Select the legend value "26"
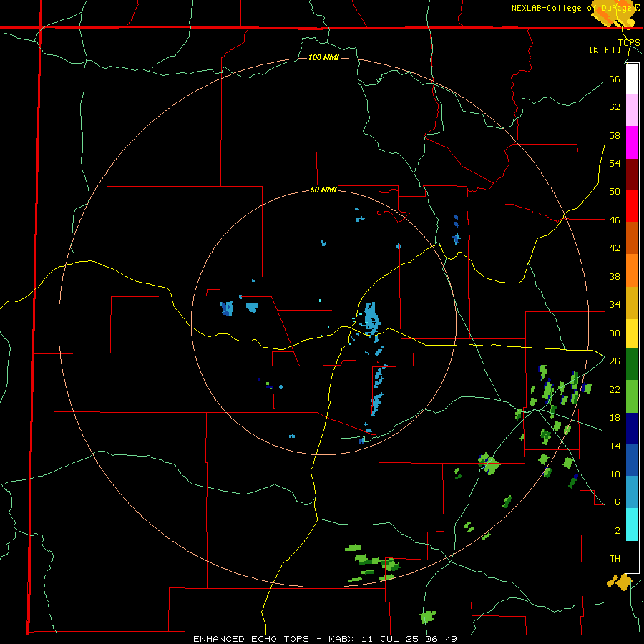The width and height of the screenshot is (644, 644). tap(615, 361)
